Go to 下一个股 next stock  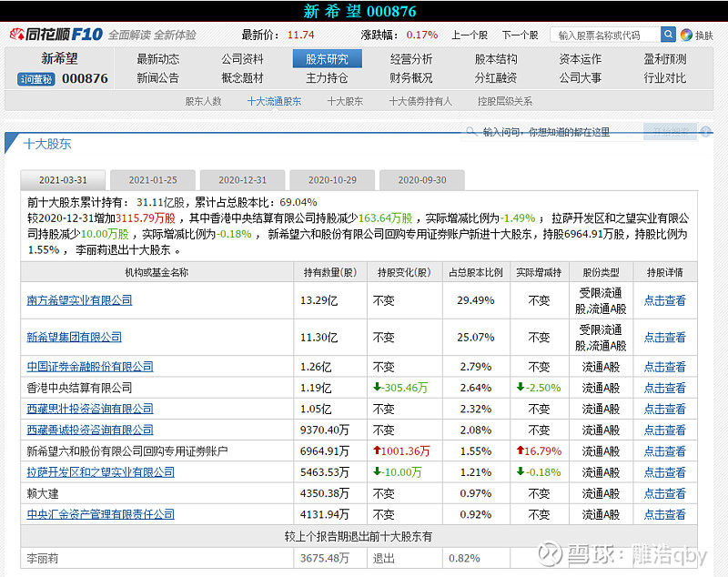click(520, 35)
